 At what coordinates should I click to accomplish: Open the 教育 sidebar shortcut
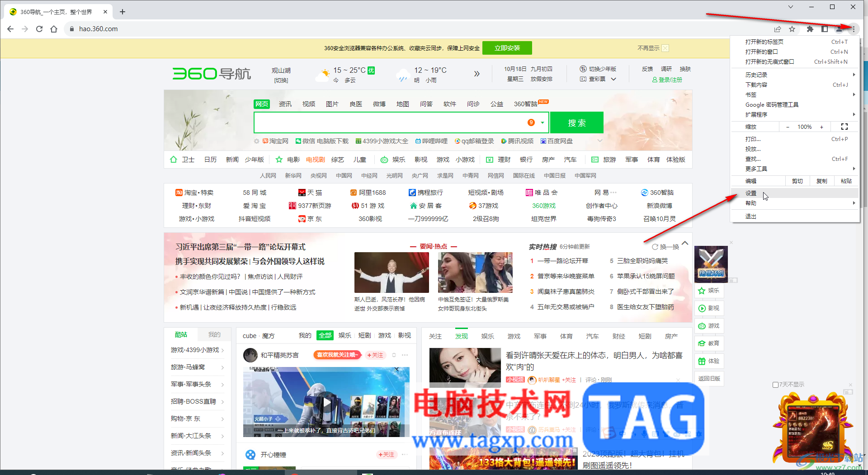coord(709,343)
